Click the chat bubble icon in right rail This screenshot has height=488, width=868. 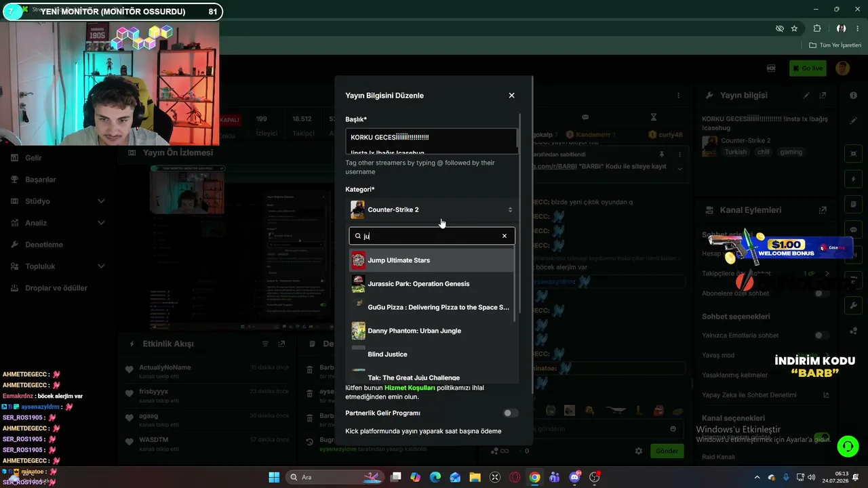click(x=854, y=230)
